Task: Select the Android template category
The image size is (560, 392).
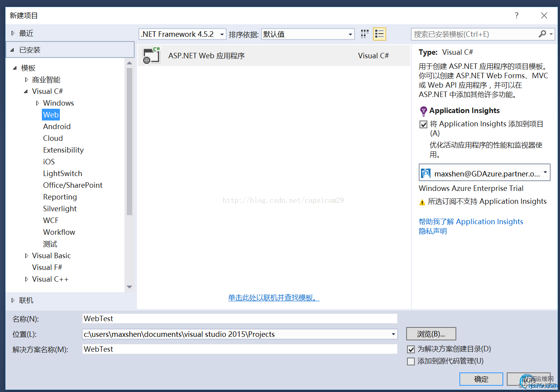Action: pos(57,126)
